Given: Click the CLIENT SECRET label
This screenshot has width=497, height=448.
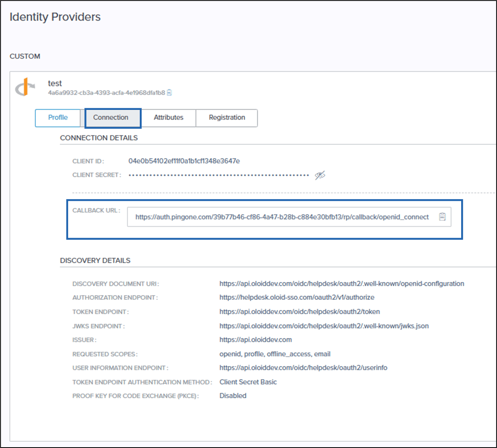Looking at the screenshot, I should click(97, 175).
